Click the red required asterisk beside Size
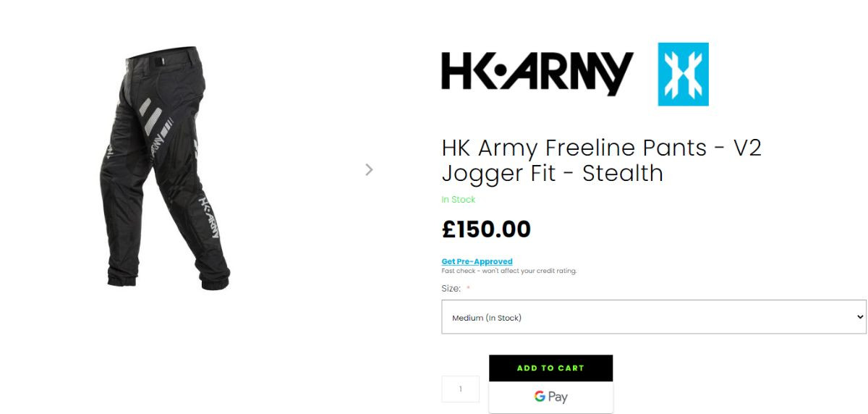Viewport: 868px width, 414px height. point(468,289)
